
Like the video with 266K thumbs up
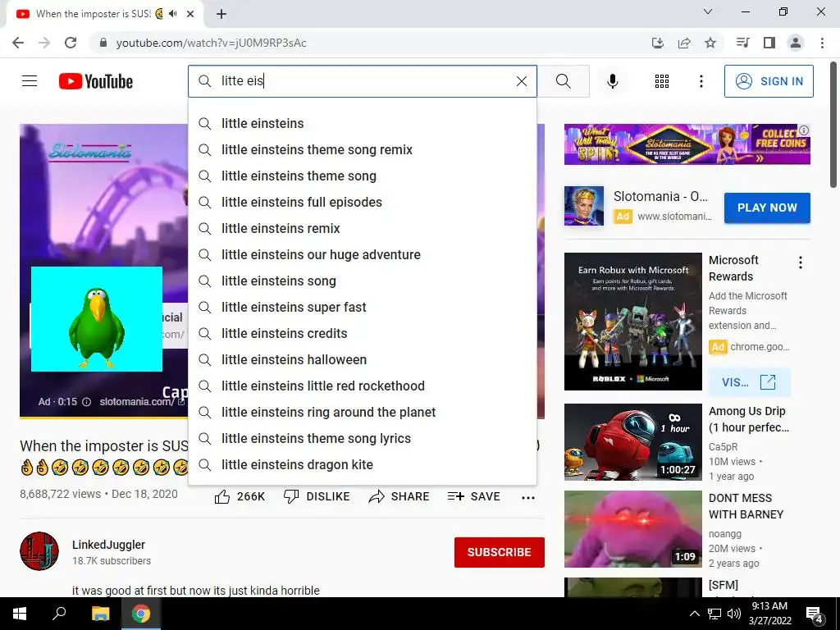(x=240, y=496)
